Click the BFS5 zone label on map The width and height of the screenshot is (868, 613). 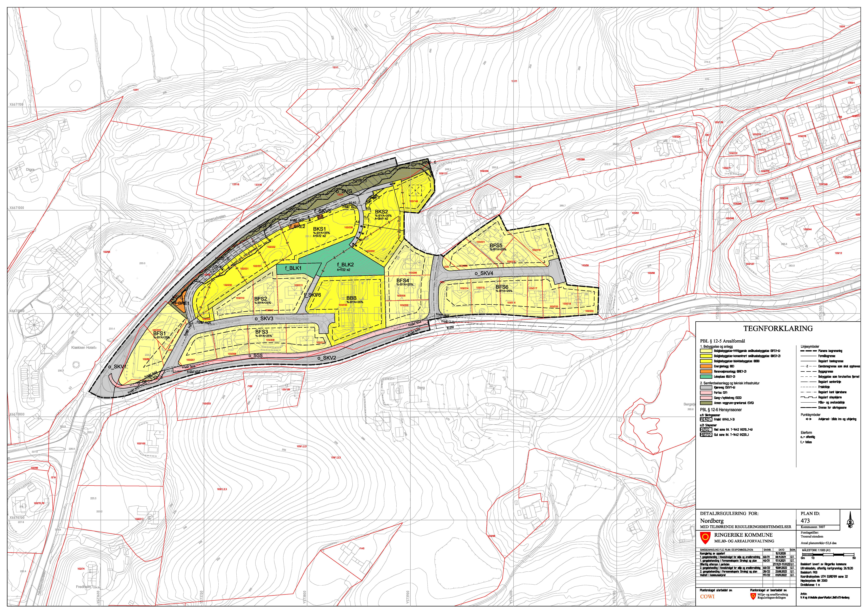[496, 246]
